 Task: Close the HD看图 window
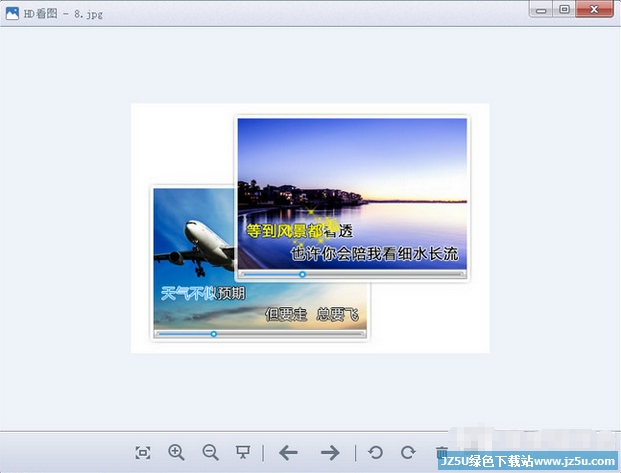tap(594, 10)
